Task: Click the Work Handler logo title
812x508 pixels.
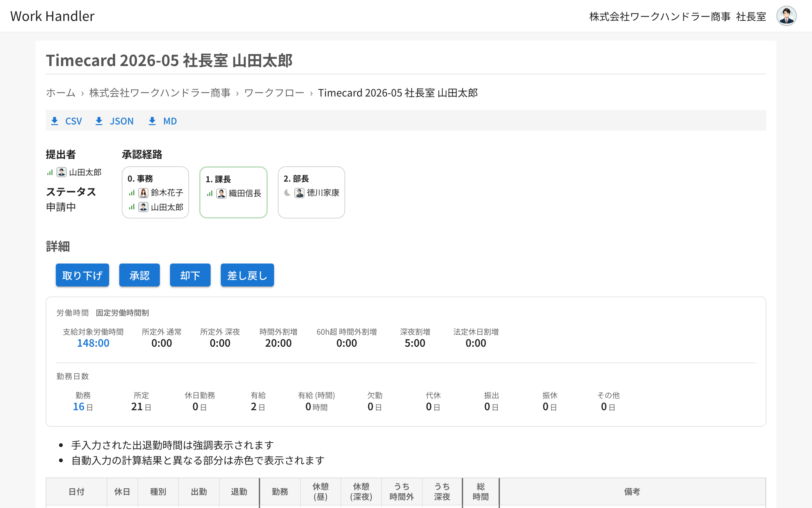Action: pyautogui.click(x=52, y=16)
